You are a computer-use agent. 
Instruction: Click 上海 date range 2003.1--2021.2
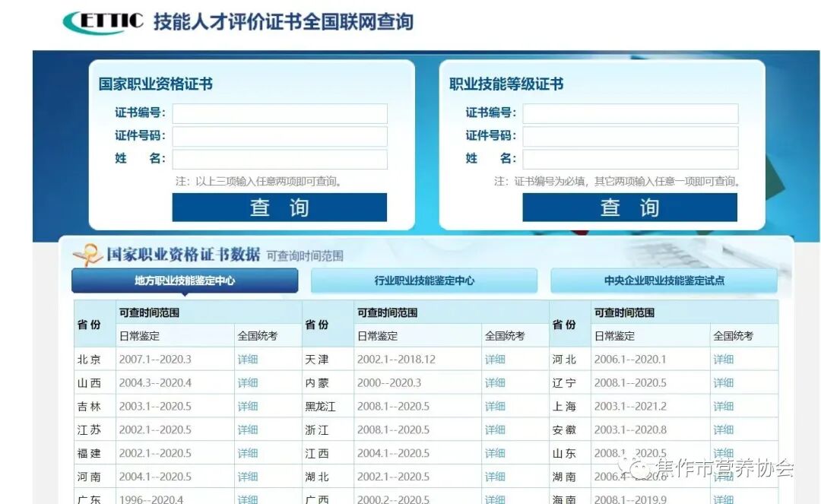[x=630, y=407]
